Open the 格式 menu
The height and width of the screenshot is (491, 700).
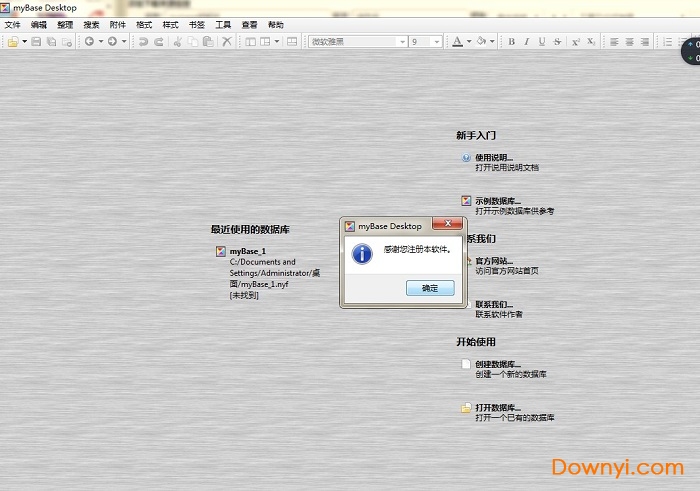(144, 25)
